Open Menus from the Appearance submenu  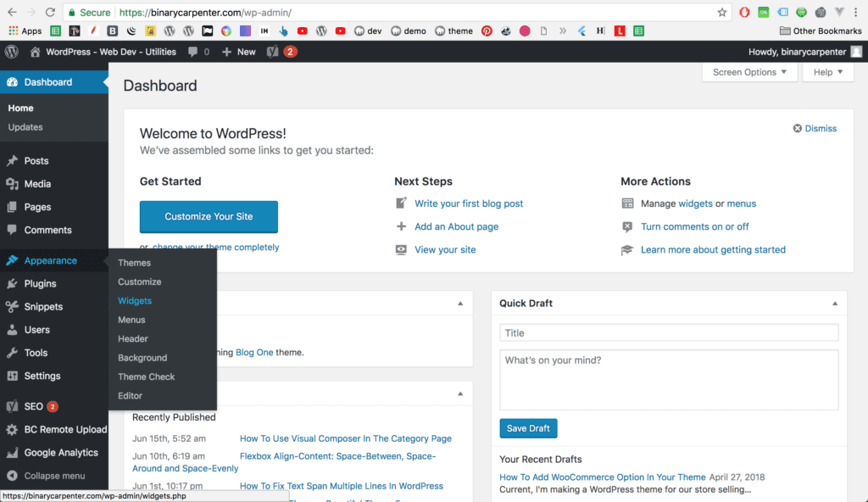[131, 320]
